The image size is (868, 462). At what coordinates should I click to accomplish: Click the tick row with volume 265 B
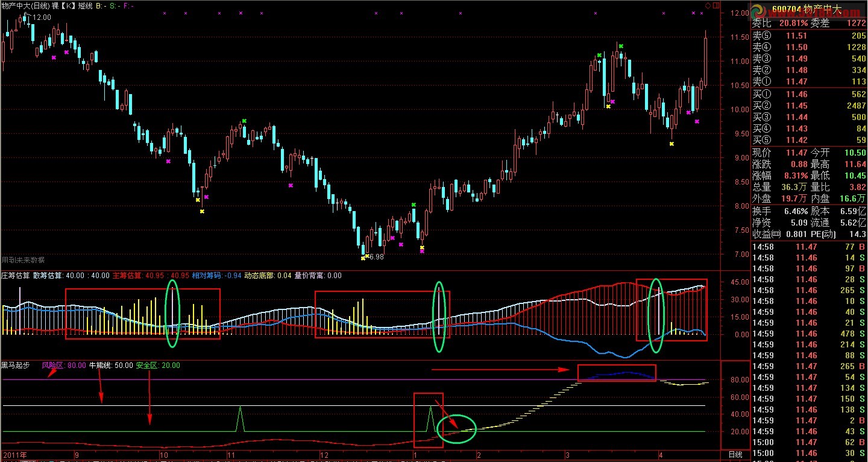pos(809,366)
